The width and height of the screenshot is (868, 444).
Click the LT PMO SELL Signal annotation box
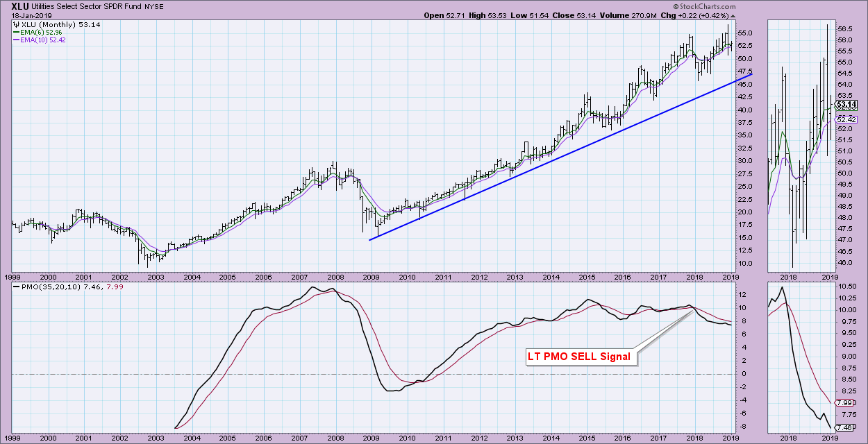coord(580,357)
